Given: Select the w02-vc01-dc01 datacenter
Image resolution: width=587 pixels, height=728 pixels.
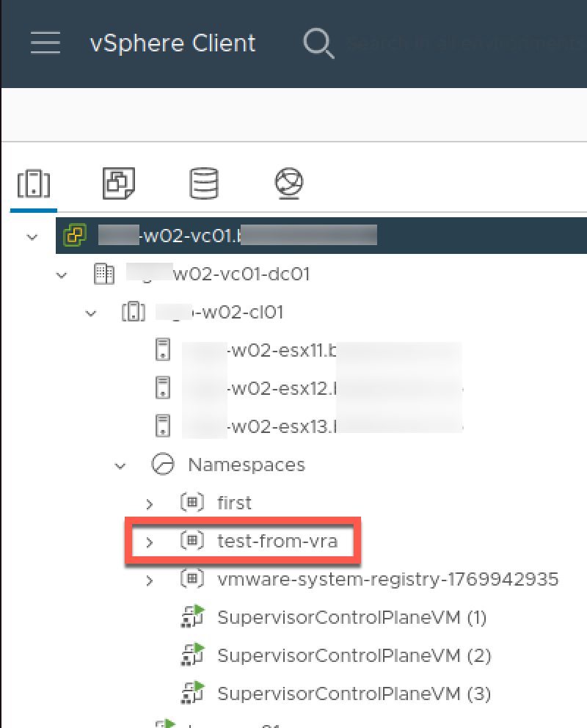Looking at the screenshot, I should pyautogui.click(x=218, y=274).
